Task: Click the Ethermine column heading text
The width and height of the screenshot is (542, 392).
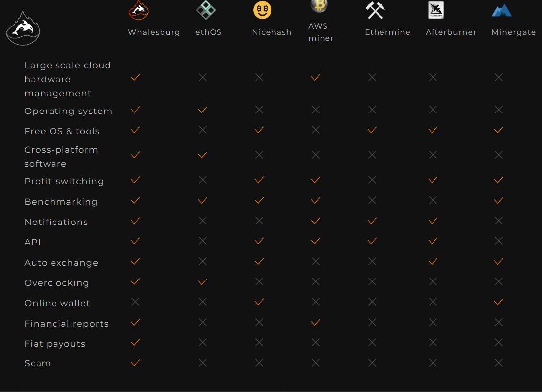Action: pos(387,32)
